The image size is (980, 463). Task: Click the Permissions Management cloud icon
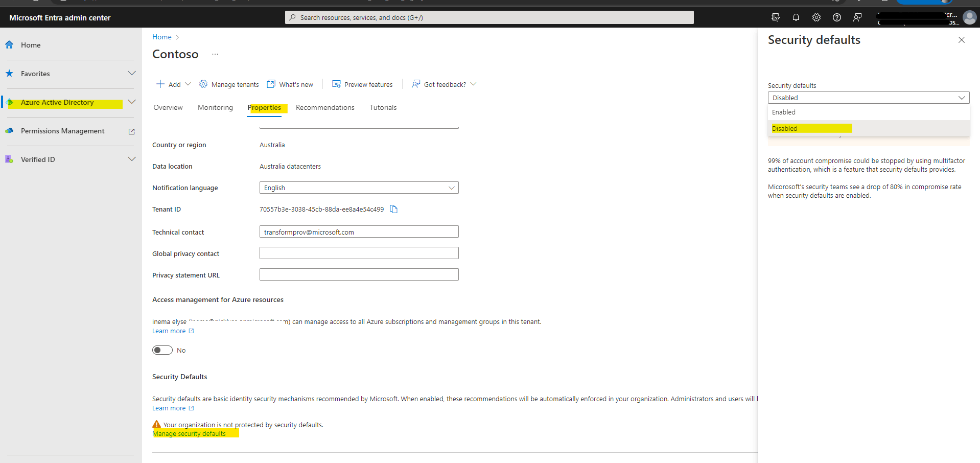(9, 131)
